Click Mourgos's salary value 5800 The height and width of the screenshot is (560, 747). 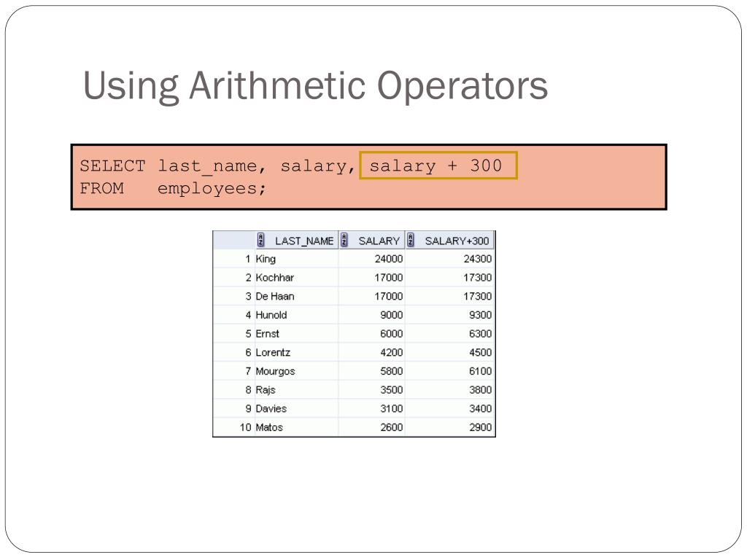pos(391,371)
